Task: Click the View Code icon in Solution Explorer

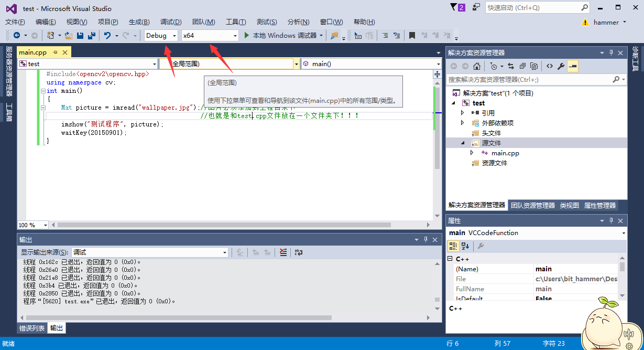Action: [x=549, y=66]
